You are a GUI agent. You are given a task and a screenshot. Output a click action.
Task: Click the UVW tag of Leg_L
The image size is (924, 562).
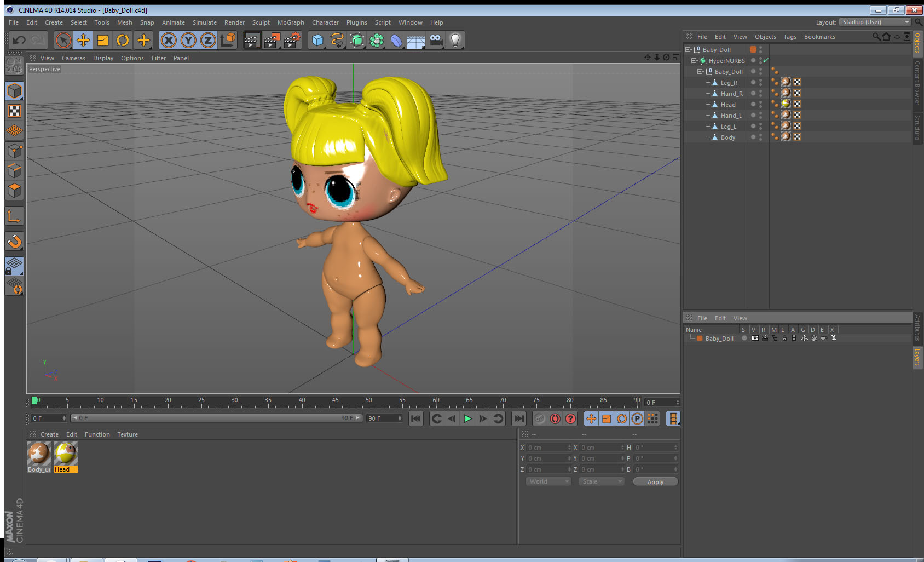tap(798, 125)
